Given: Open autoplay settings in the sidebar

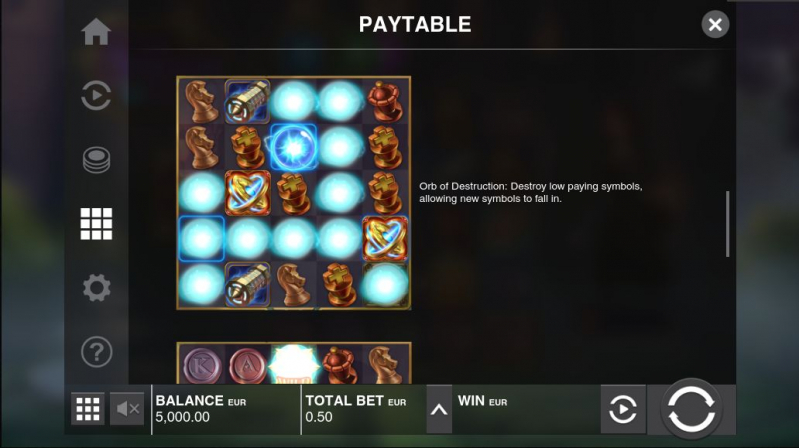Looking at the screenshot, I should click(x=96, y=95).
